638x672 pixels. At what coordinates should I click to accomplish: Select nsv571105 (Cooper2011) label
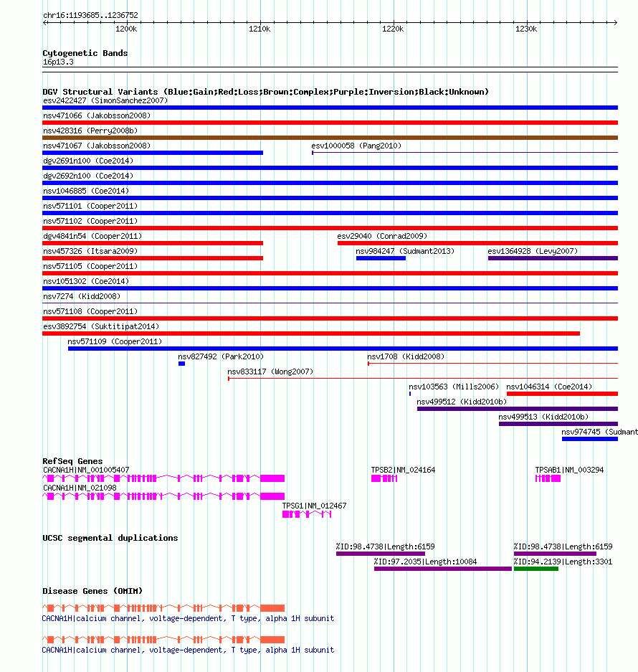tap(90, 266)
